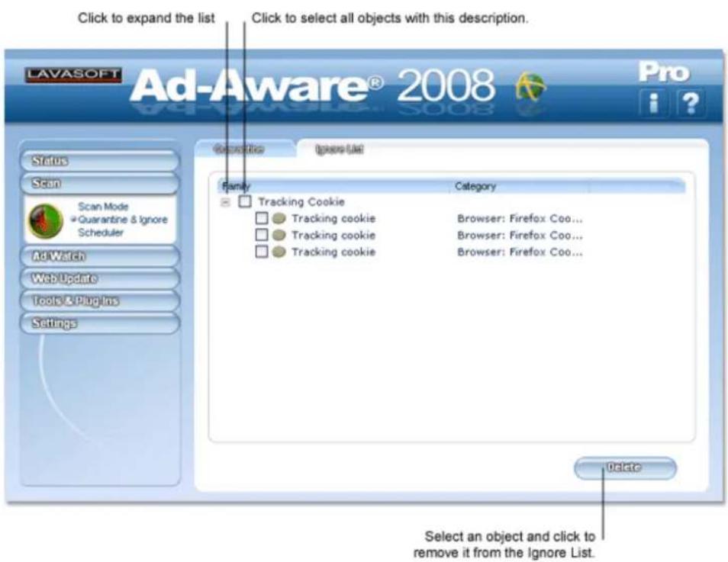Open help with the question mark icon

click(690, 102)
